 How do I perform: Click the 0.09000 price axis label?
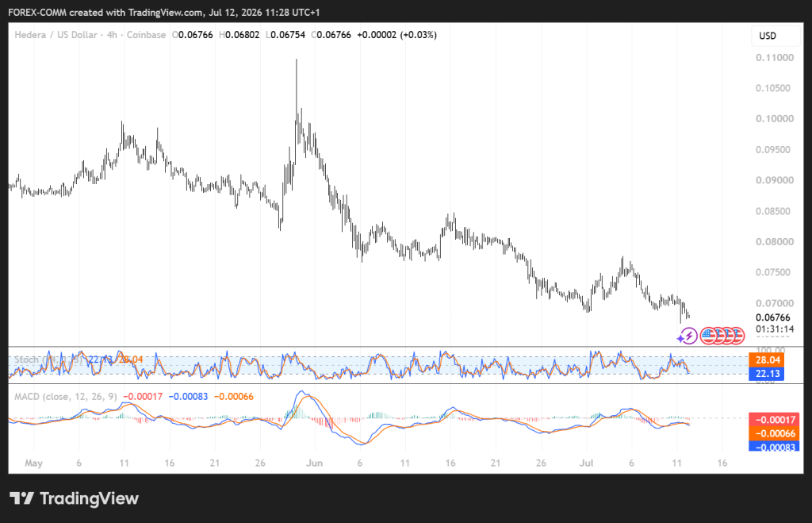coord(775,180)
